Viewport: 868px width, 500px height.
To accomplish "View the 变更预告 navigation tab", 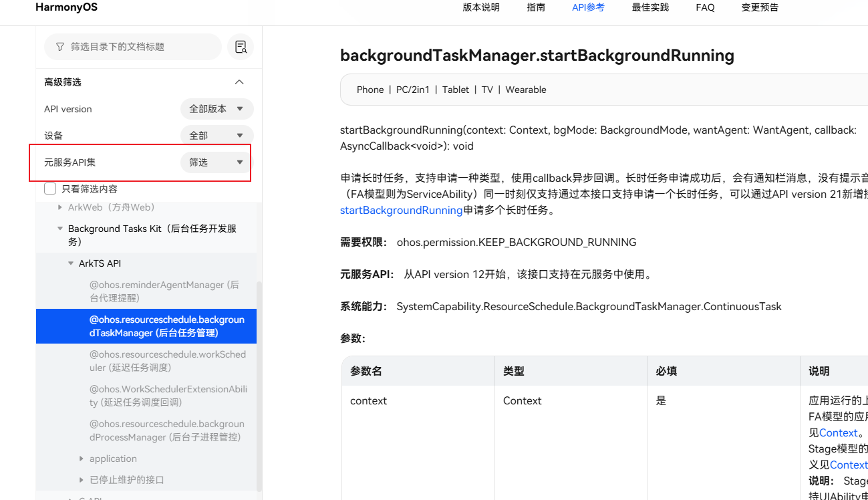I will [760, 7].
